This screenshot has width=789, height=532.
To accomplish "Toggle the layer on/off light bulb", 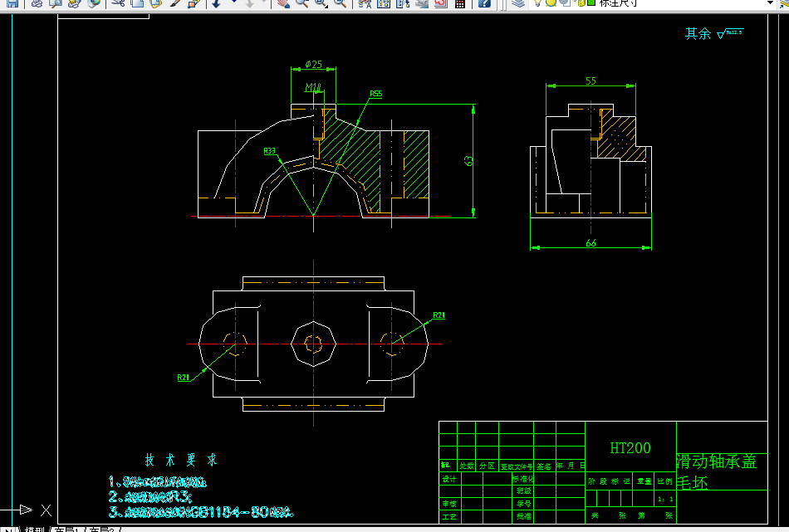I will (x=537, y=2).
